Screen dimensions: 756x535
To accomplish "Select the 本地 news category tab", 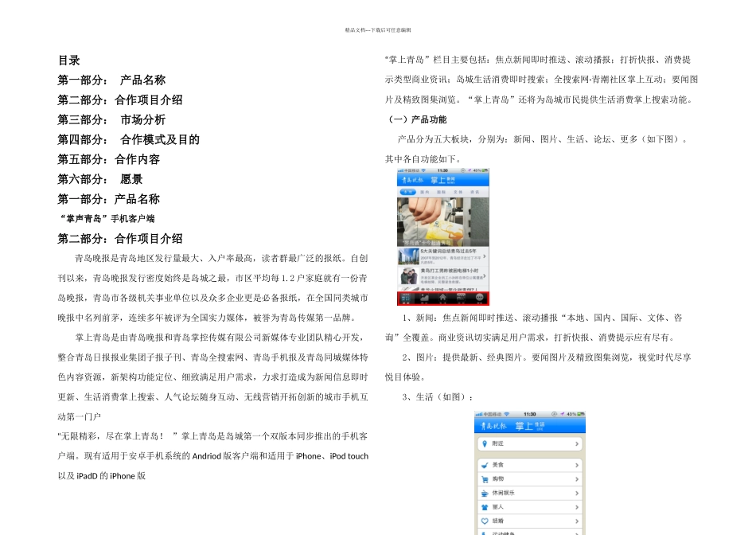I will tap(408, 192).
